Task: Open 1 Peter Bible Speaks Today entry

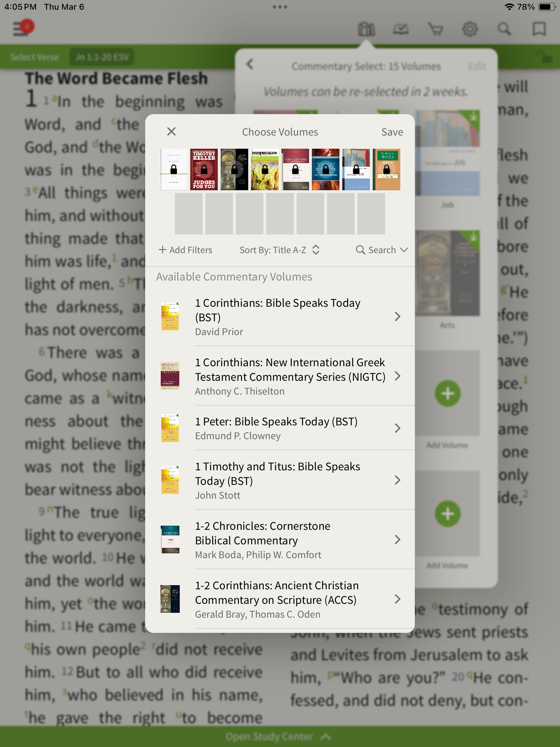Action: click(x=280, y=428)
